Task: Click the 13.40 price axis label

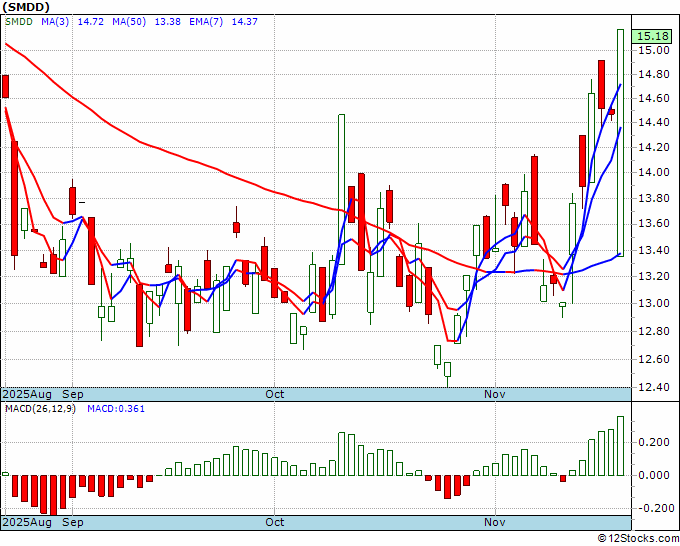Action: [x=654, y=250]
